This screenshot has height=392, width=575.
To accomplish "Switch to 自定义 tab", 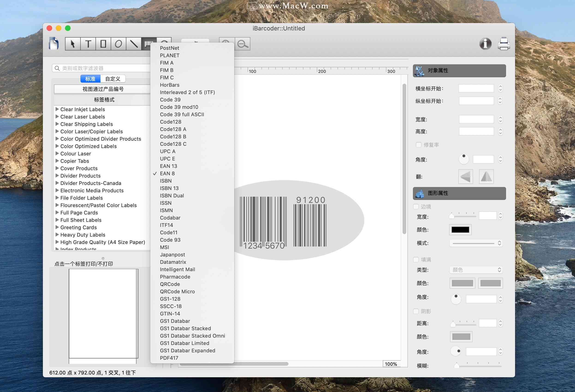I will tap(113, 79).
